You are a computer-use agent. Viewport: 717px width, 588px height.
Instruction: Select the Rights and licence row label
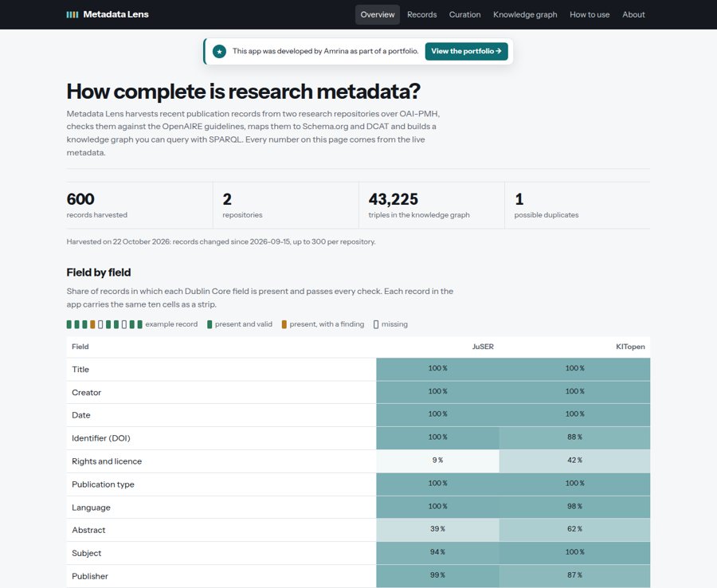pos(107,461)
